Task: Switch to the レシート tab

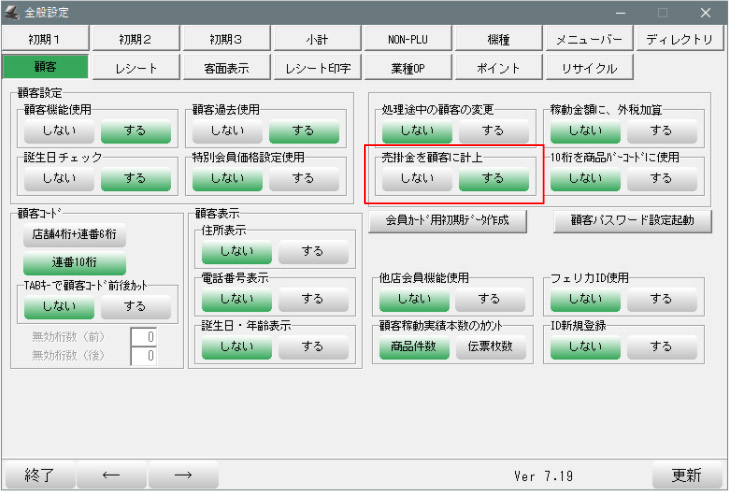Action: click(x=135, y=69)
